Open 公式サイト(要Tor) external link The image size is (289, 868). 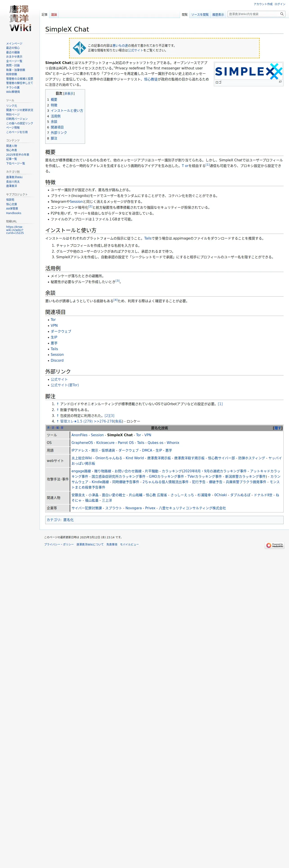[x=65, y=385]
